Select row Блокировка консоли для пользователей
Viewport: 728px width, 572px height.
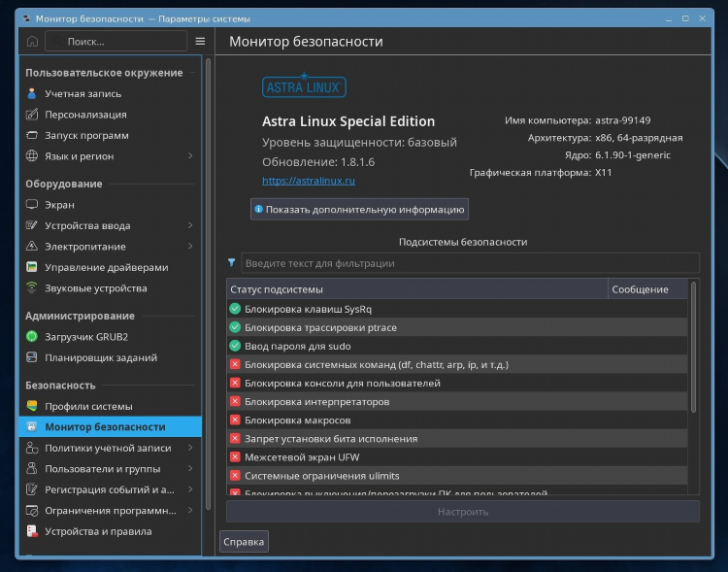tap(457, 383)
